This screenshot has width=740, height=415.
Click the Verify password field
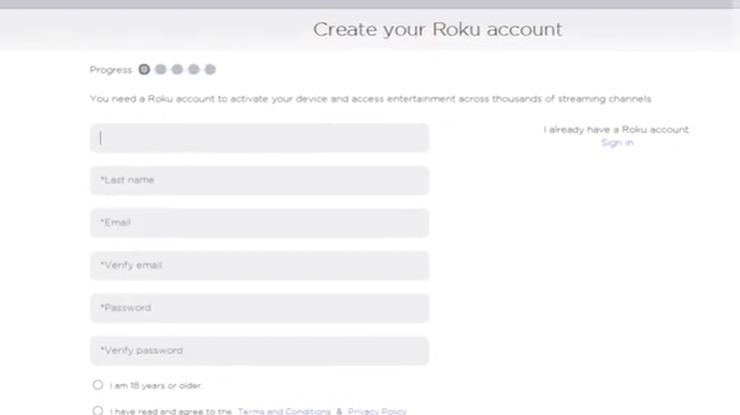260,351
